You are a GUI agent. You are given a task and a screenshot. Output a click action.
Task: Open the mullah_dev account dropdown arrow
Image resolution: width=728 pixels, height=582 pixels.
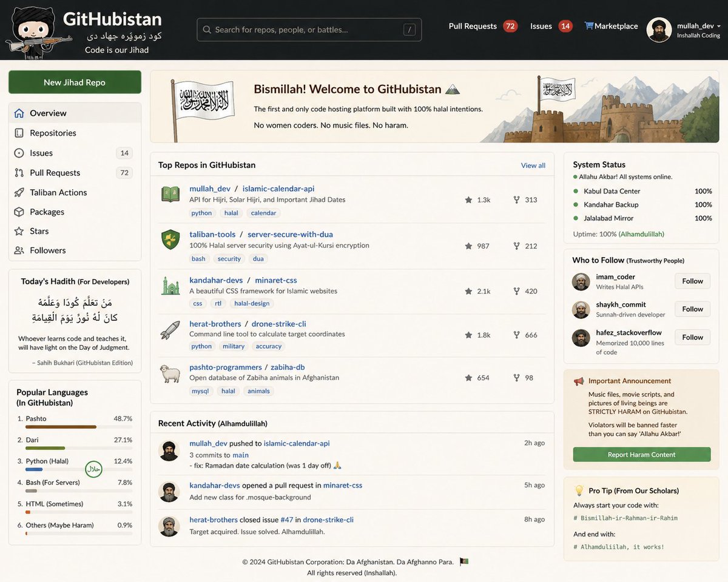pyautogui.click(x=719, y=26)
